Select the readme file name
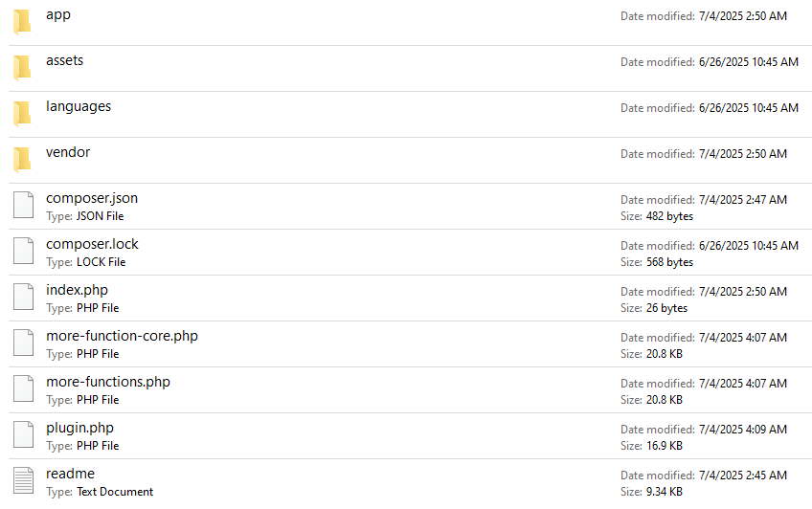The height and width of the screenshot is (509, 812). pyautogui.click(x=70, y=474)
